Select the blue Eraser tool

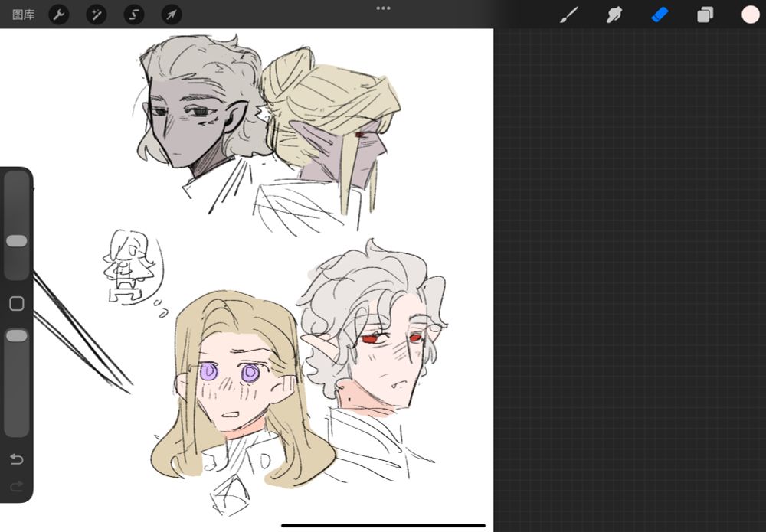pyautogui.click(x=660, y=15)
